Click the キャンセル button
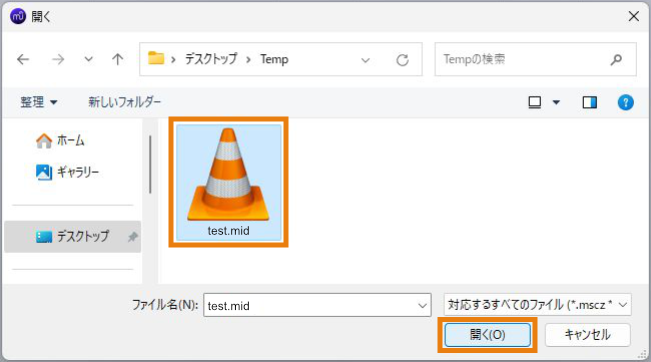 pos(587,335)
